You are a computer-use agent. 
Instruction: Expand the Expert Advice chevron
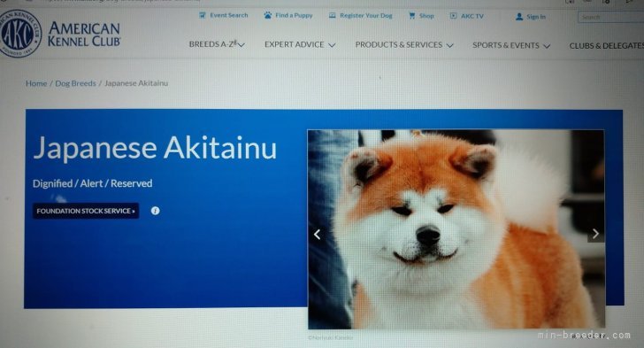click(x=332, y=45)
